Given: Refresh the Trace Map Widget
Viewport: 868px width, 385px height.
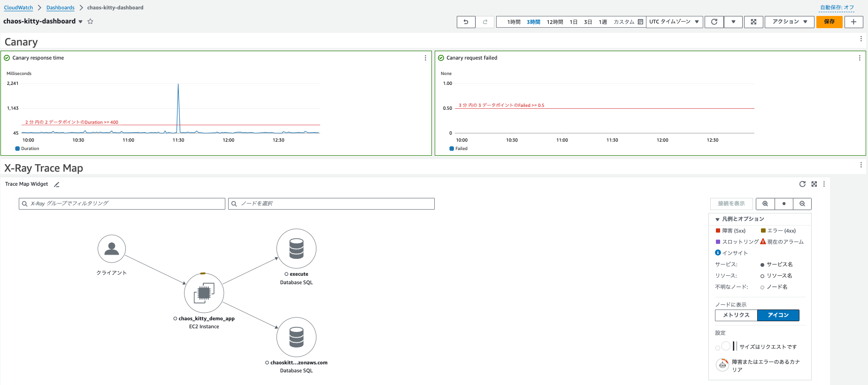Looking at the screenshot, I should (x=802, y=184).
